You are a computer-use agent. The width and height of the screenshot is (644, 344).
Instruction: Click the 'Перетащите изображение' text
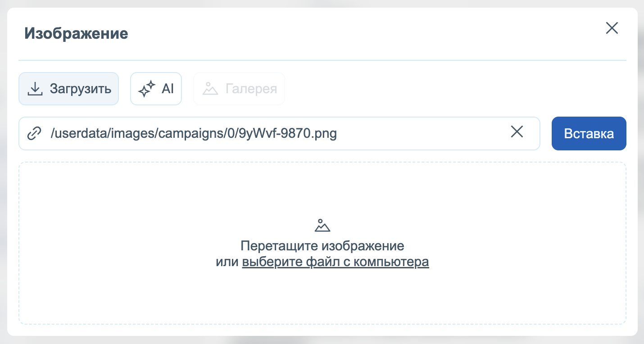[322, 246]
